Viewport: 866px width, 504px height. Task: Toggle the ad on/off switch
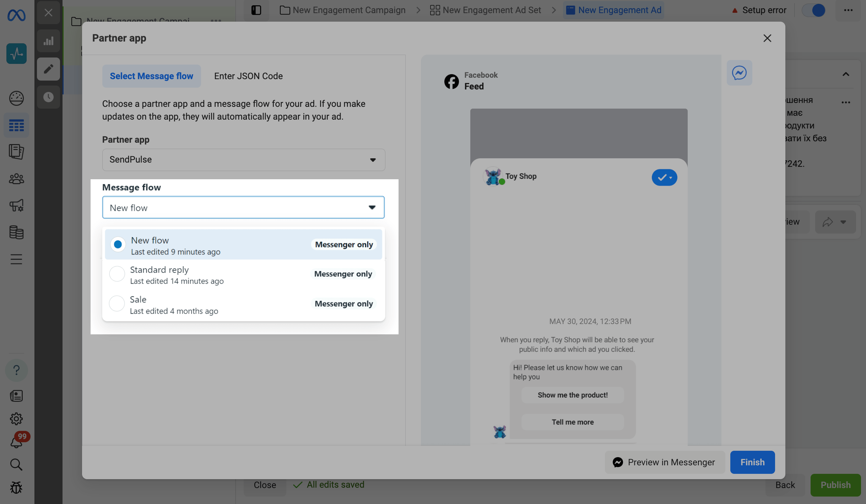[x=813, y=10]
